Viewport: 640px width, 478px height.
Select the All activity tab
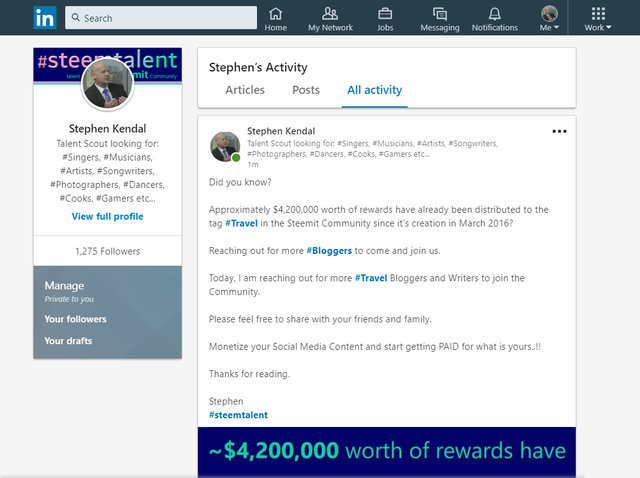(374, 90)
